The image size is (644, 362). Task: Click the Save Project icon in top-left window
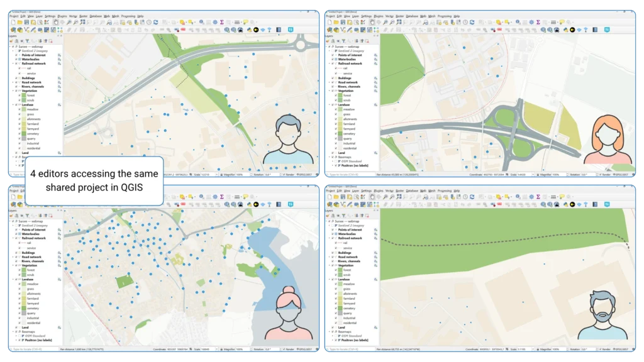click(x=26, y=22)
